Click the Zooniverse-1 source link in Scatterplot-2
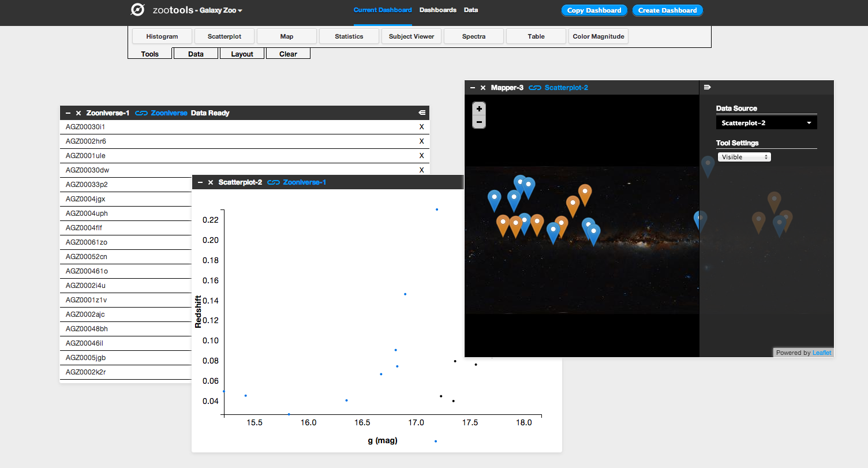868x468 pixels. [305, 182]
